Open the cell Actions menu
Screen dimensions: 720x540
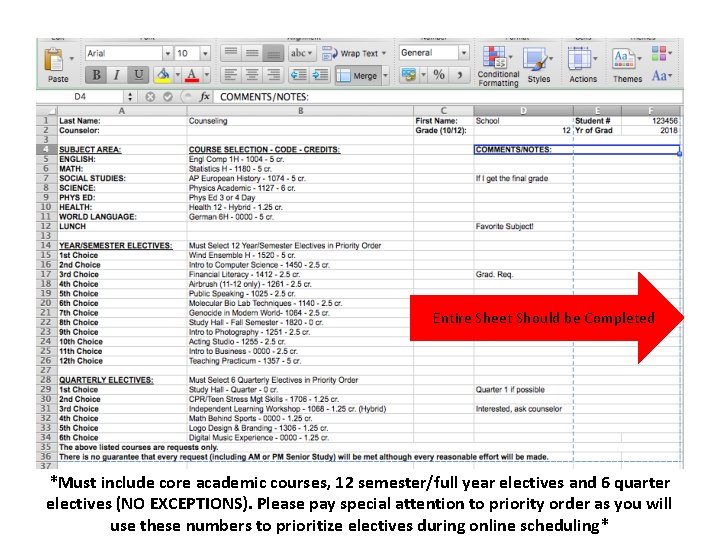click(583, 65)
